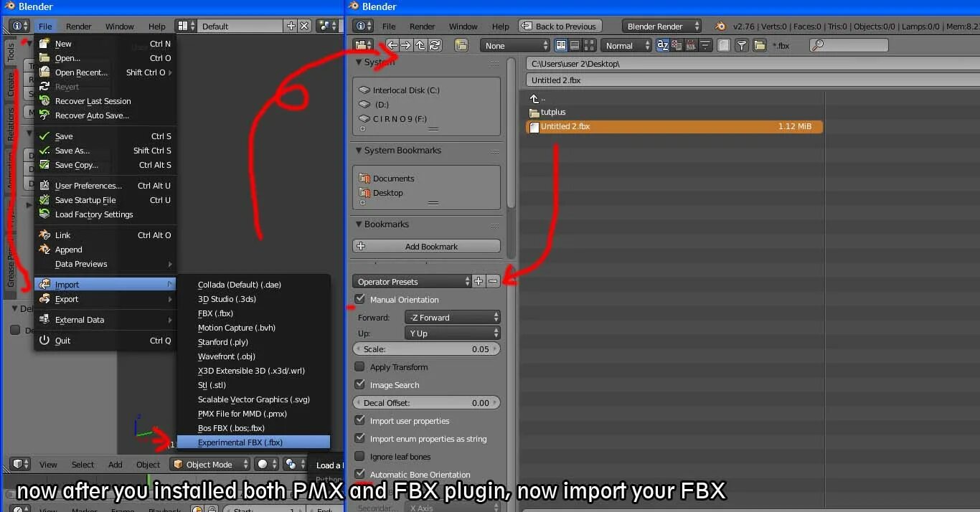Sort files by size icon
This screenshot has height=512, width=980.
click(705, 45)
